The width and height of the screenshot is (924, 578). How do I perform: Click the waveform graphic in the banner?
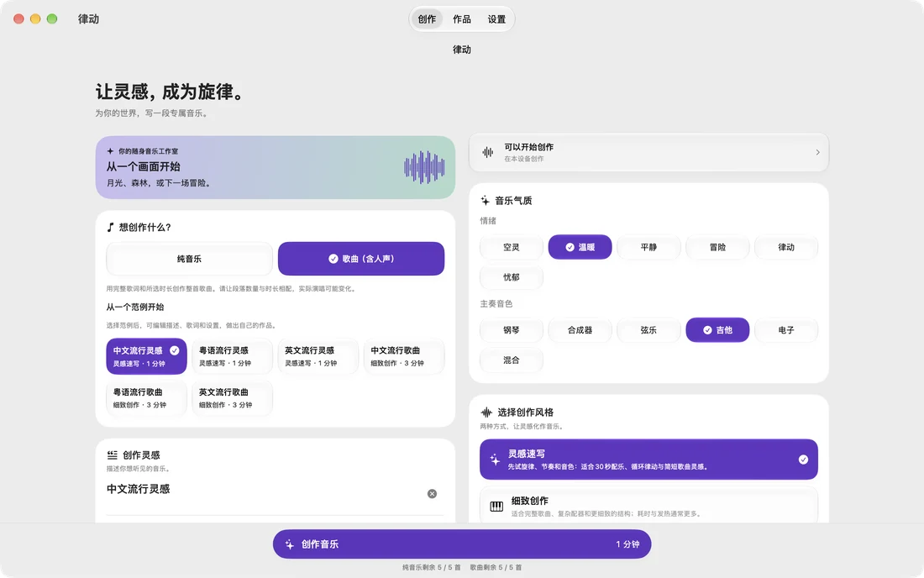424,168
